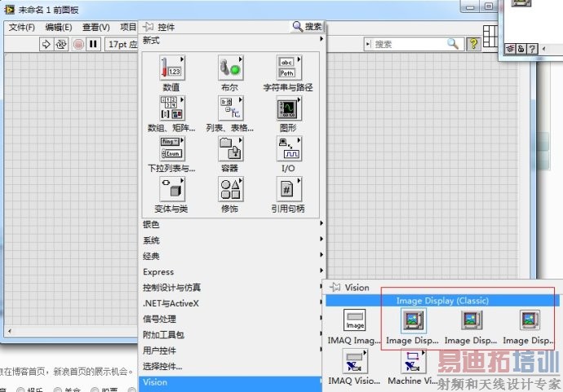Click the leftmost icon in Context Help footer
This screenshot has height=392, width=563.
[510, 48]
